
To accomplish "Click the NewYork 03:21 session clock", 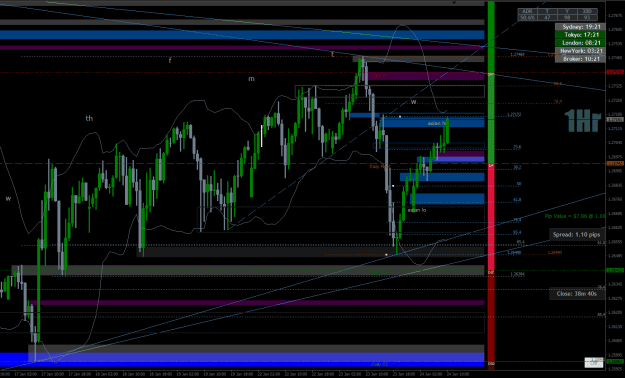I will 580,51.
